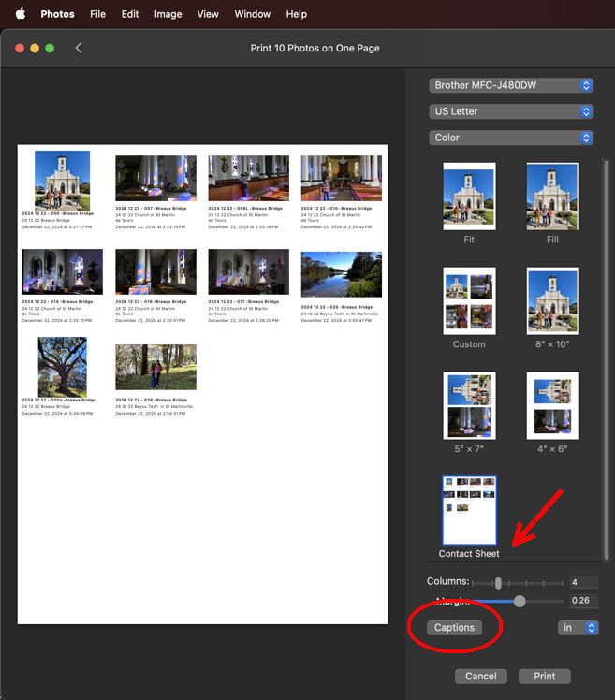This screenshot has height=700, width=615.
Task: Click the Columns value field showing 4
Action: [583, 582]
